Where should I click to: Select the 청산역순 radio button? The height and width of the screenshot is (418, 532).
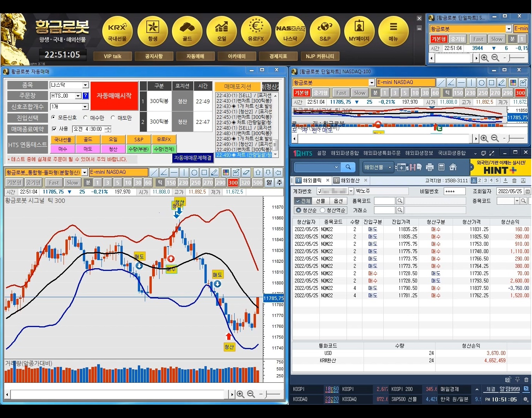click(x=322, y=210)
